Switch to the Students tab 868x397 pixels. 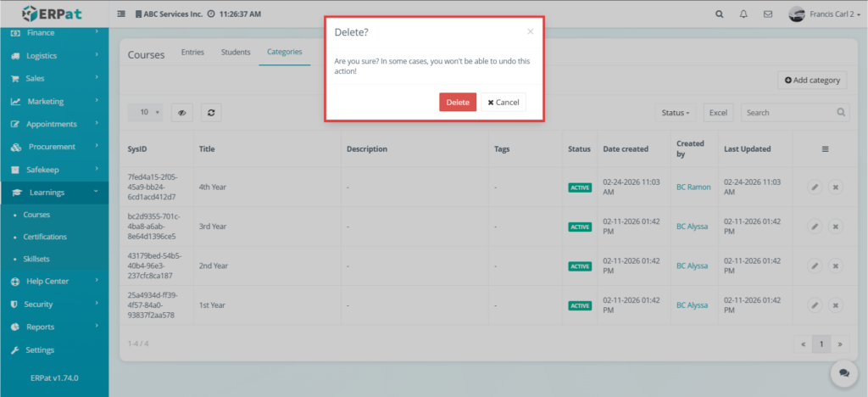(236, 53)
